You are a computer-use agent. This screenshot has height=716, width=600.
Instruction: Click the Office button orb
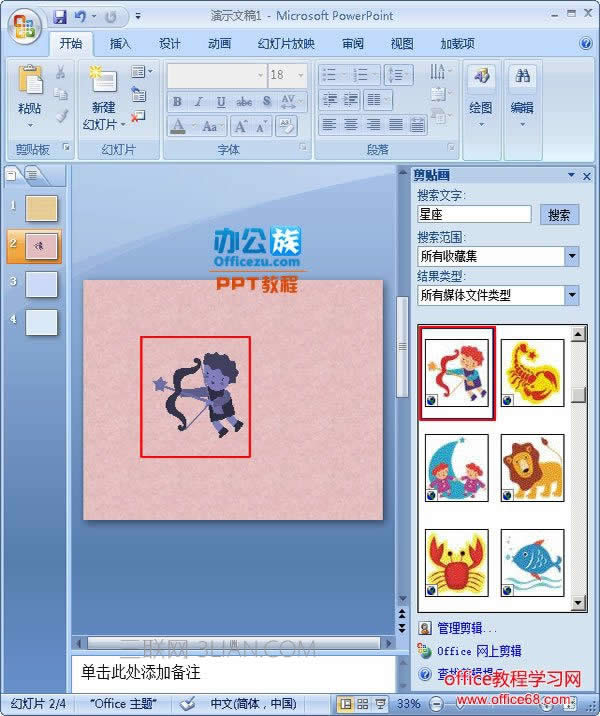(25, 26)
